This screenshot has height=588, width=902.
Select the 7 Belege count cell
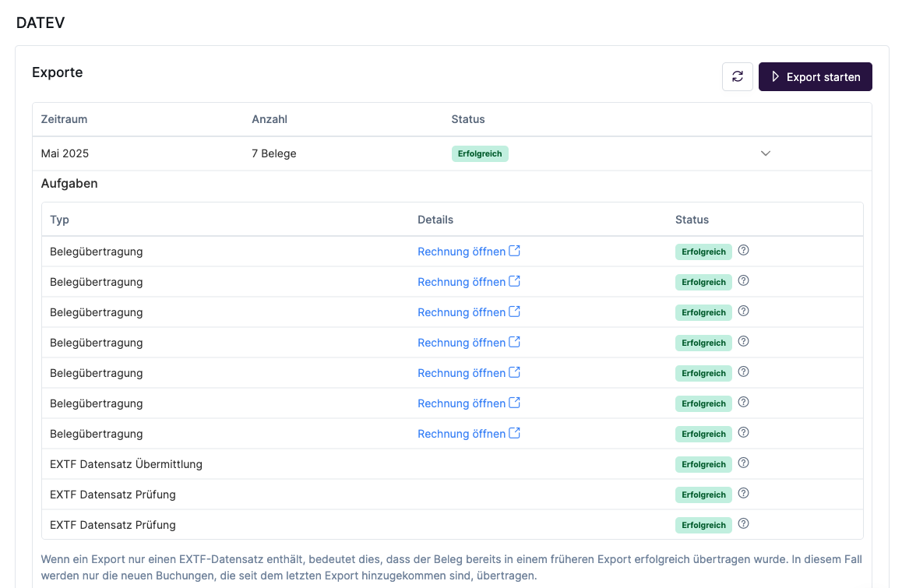274,153
